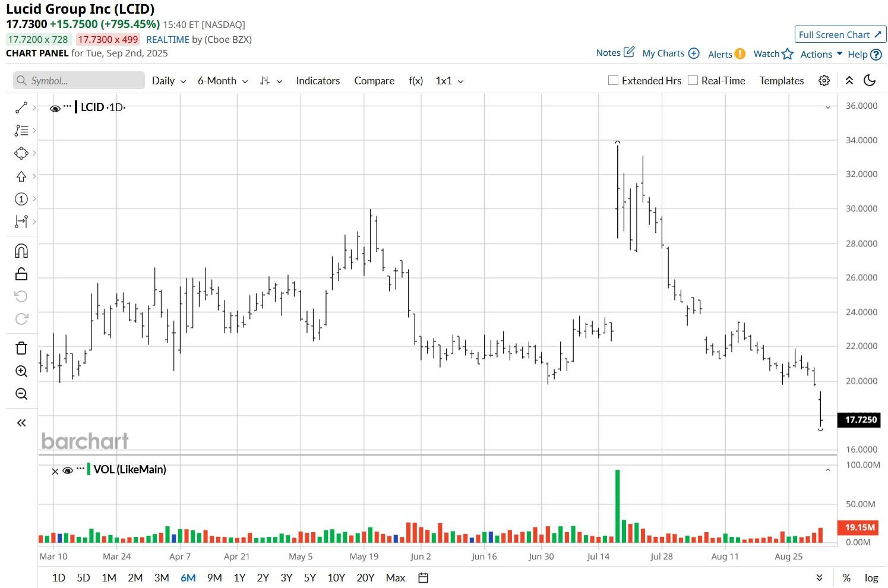Image resolution: width=888 pixels, height=588 pixels.
Task: Redo the last chart action
Action: pos(21,319)
